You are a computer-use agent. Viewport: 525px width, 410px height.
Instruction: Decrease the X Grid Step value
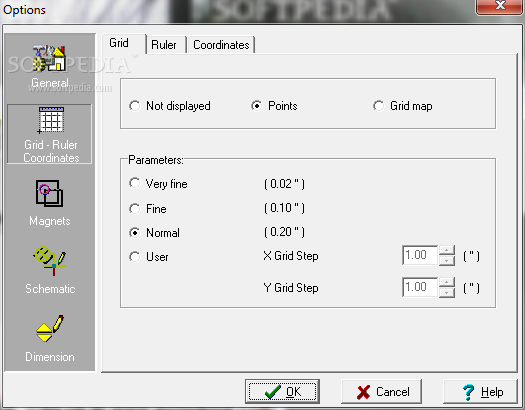(x=446, y=260)
